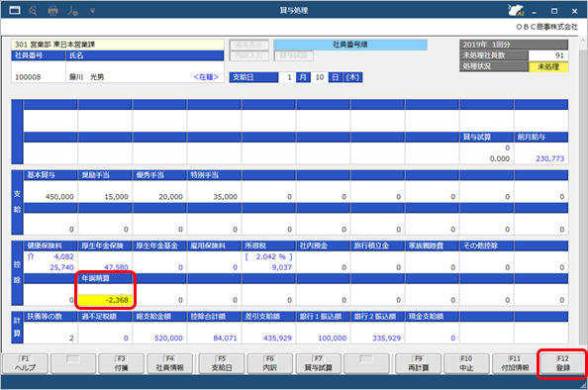
Task: Open the AI assistant bird icon
Action: (x=516, y=10)
